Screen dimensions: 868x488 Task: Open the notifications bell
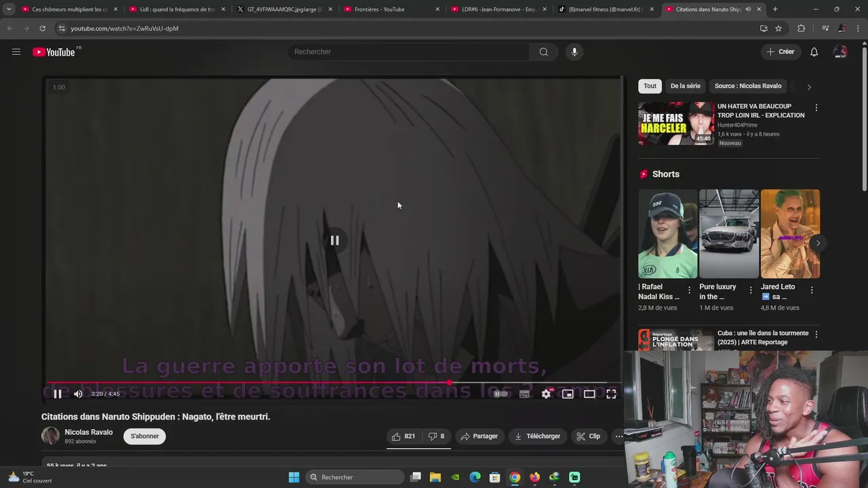pos(814,52)
